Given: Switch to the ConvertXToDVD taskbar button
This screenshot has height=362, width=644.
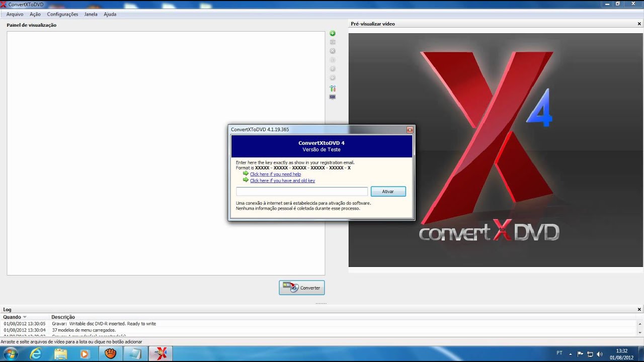Looking at the screenshot, I should [x=160, y=354].
